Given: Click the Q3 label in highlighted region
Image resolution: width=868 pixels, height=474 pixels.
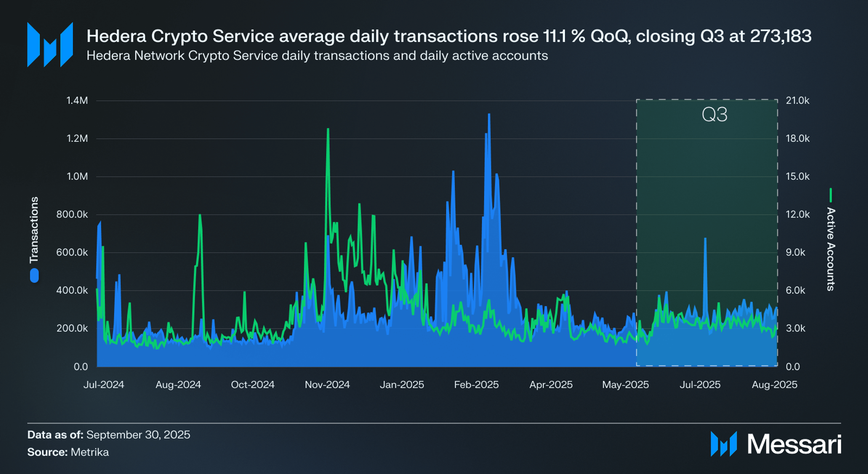Looking at the screenshot, I should (x=714, y=115).
